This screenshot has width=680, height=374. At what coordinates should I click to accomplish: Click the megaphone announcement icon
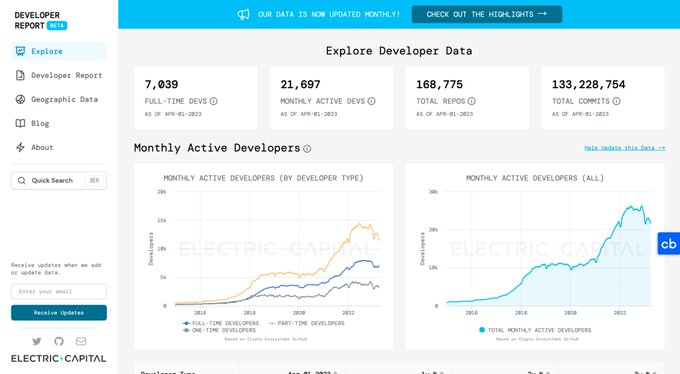tap(243, 14)
